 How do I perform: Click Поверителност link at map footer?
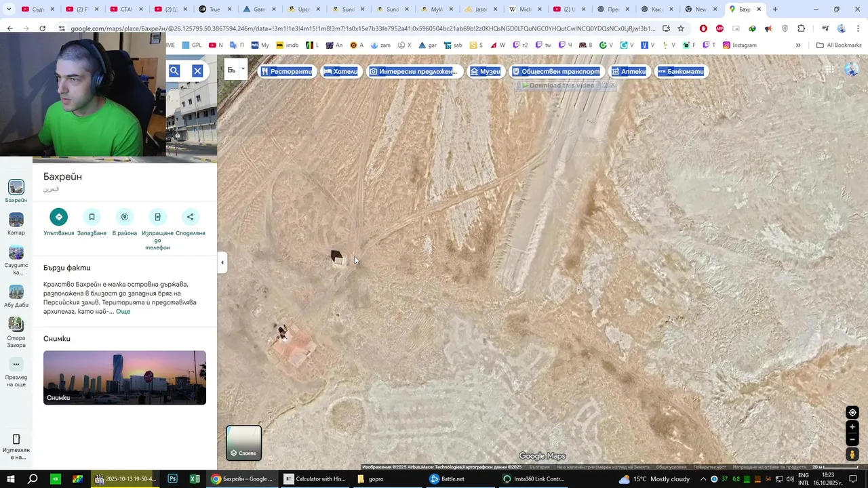tap(709, 467)
